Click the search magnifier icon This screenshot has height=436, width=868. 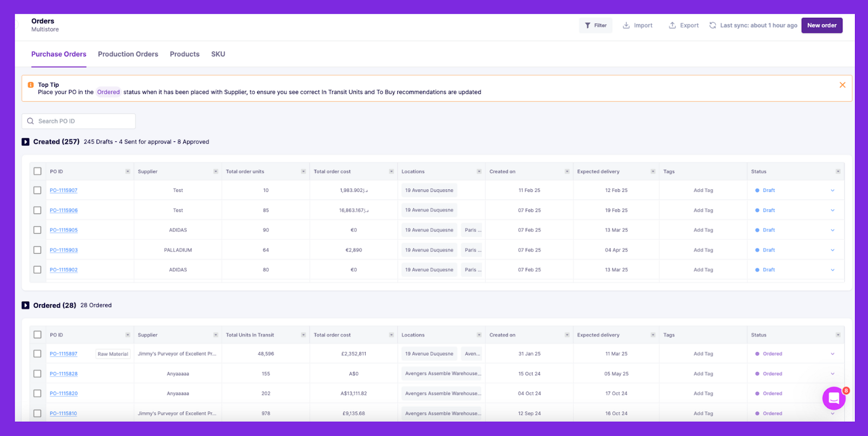[30, 121]
